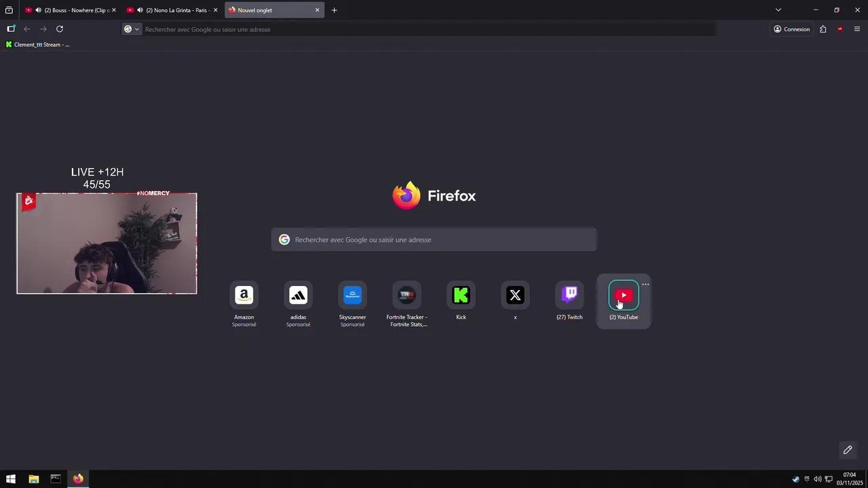Go forward with the forward arrow

[43, 29]
